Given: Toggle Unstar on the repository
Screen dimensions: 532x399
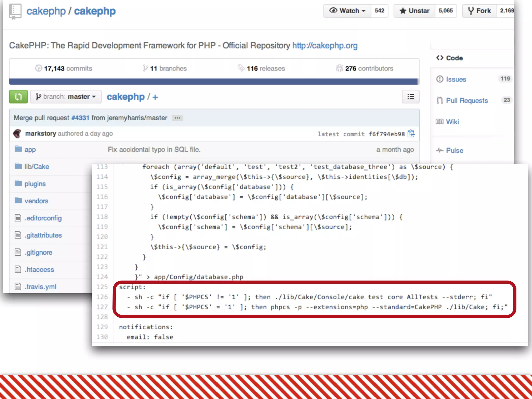Looking at the screenshot, I should click(x=414, y=11).
